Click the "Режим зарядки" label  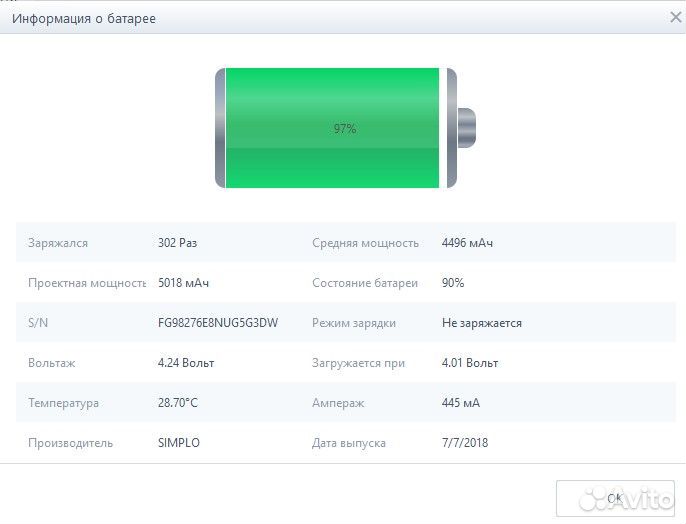click(354, 323)
